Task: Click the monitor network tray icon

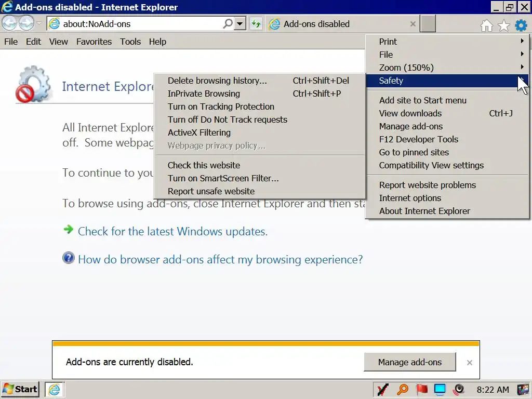Action: pos(440,389)
